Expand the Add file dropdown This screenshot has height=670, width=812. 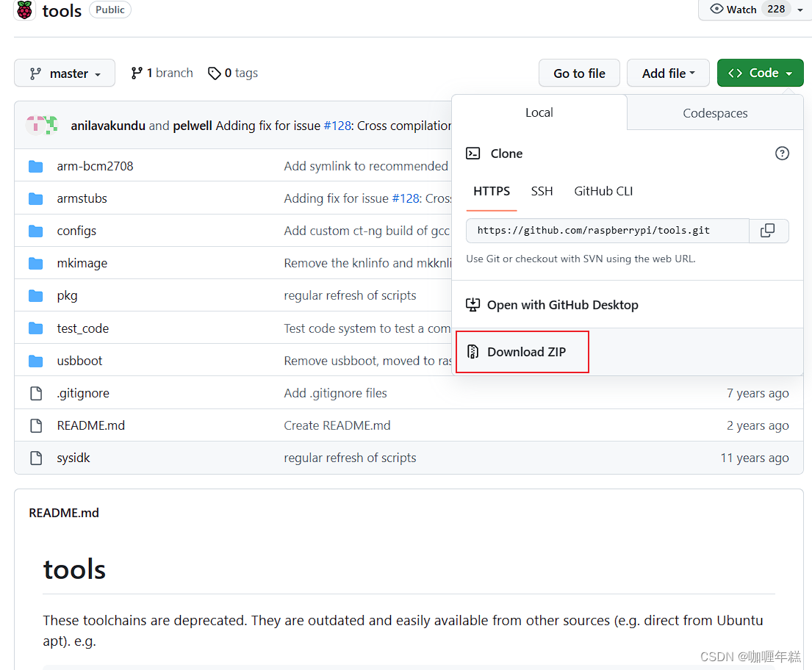(668, 73)
